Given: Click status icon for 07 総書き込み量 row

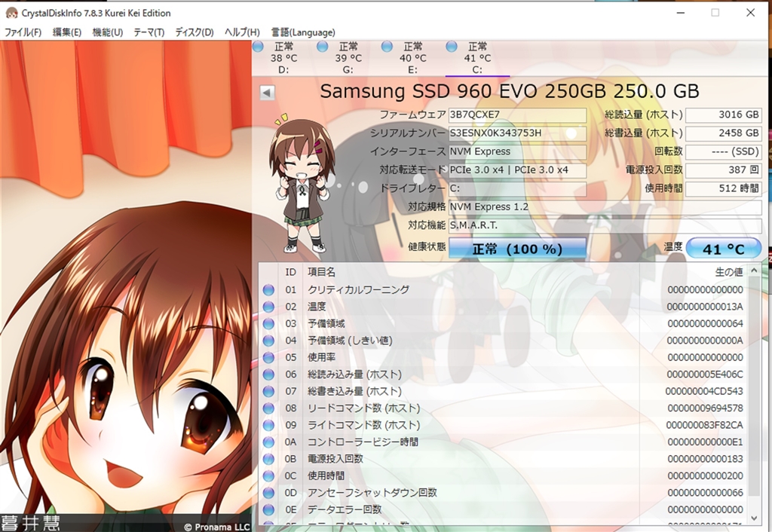Looking at the screenshot, I should click(x=268, y=391).
